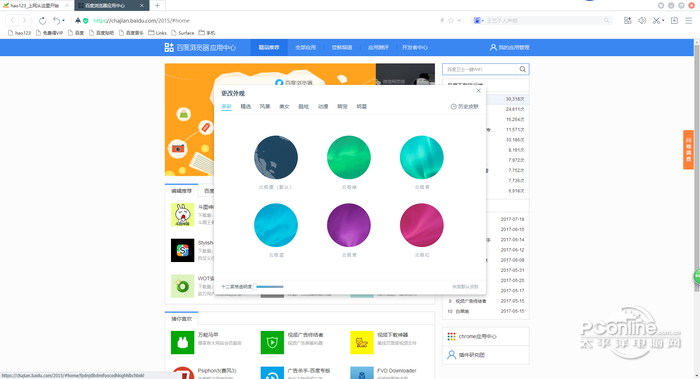This screenshot has width=700, height=379.
Task: Open the extensions grid icon in toolbar
Action: point(628,21)
